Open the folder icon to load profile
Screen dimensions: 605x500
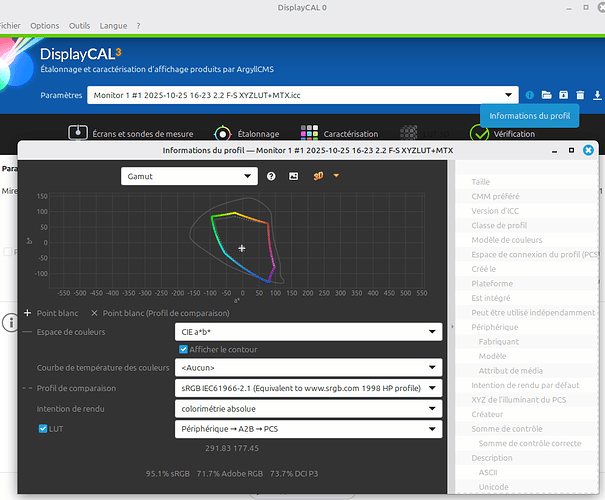click(x=546, y=95)
